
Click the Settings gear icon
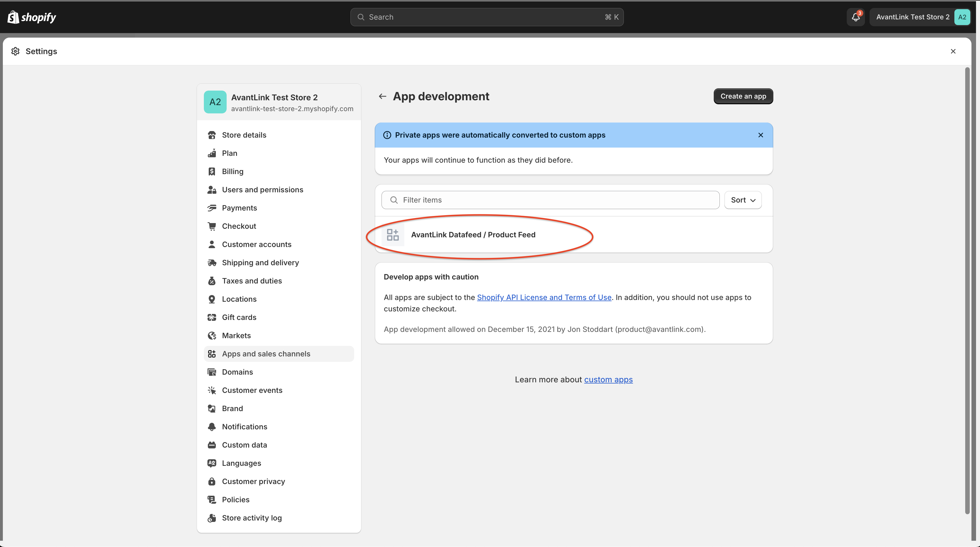[x=15, y=51]
